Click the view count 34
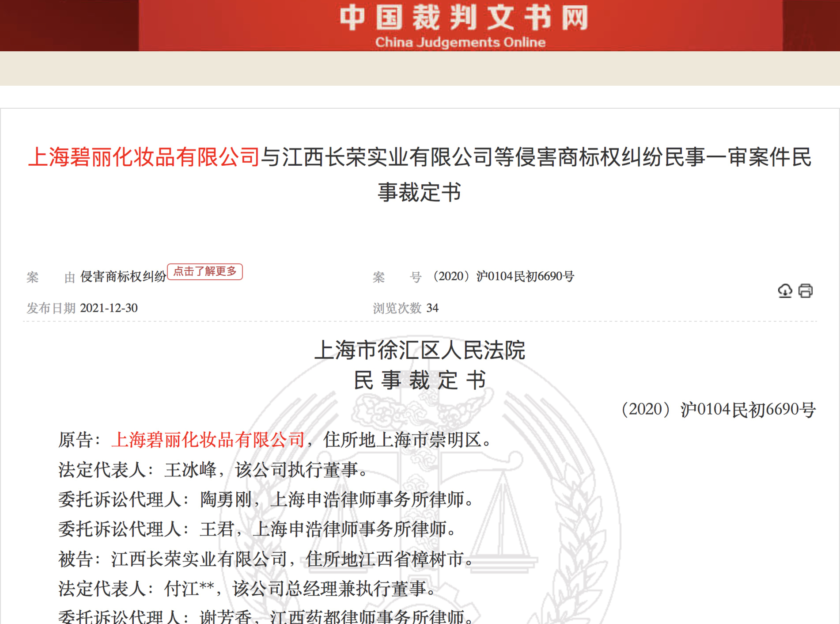This screenshot has height=624, width=840. click(x=432, y=308)
